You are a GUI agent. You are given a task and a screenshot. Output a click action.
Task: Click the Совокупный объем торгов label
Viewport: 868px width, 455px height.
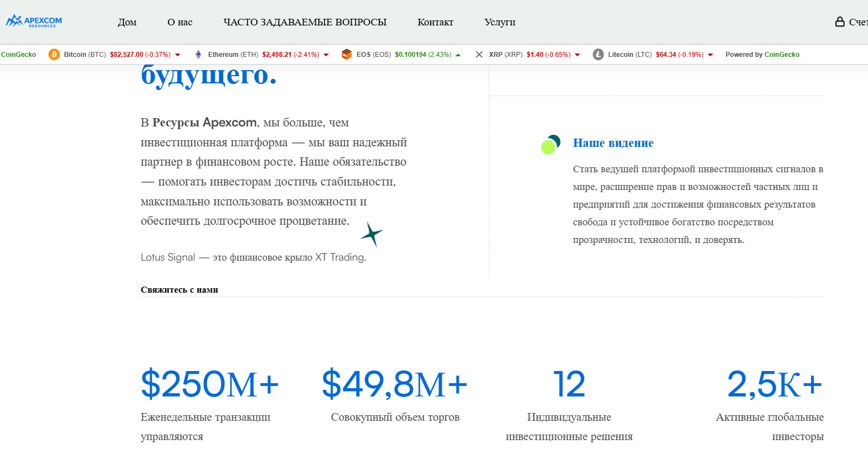click(395, 417)
